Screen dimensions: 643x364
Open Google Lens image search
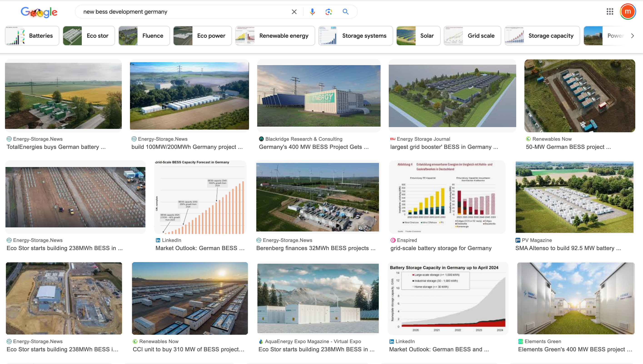328,12
